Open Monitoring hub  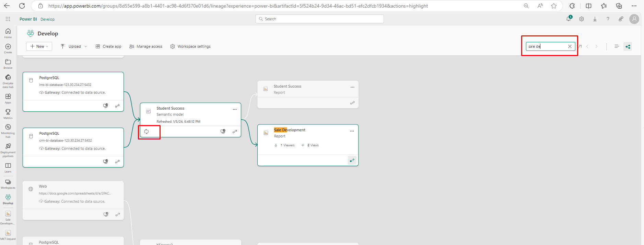pos(8,131)
